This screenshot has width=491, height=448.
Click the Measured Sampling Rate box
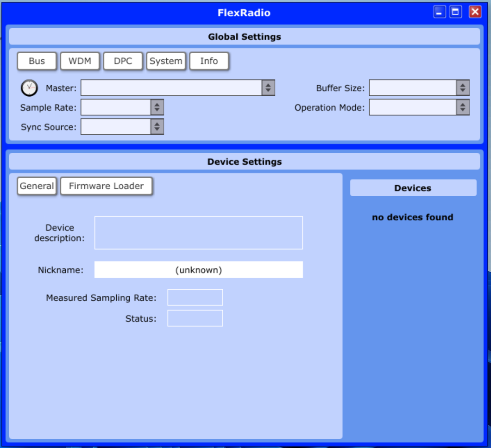[195, 297]
